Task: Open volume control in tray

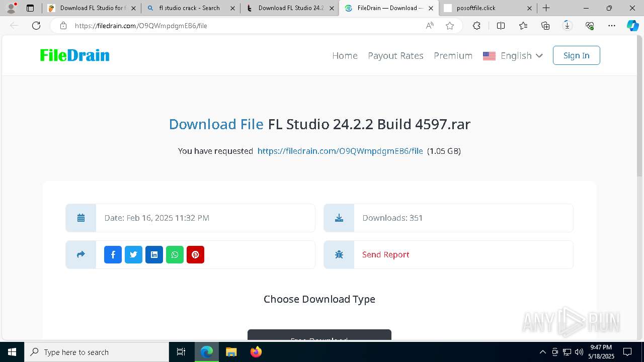Action: (579, 352)
